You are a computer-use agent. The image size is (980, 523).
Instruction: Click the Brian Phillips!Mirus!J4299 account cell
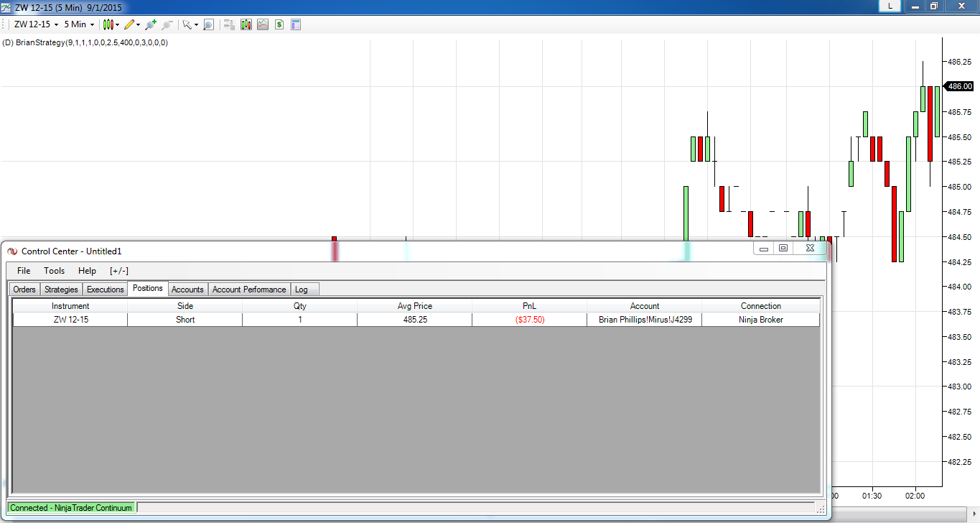[645, 320]
